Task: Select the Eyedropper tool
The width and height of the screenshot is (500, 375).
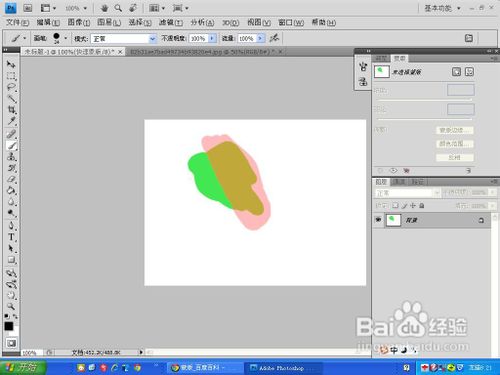Action: [11, 121]
